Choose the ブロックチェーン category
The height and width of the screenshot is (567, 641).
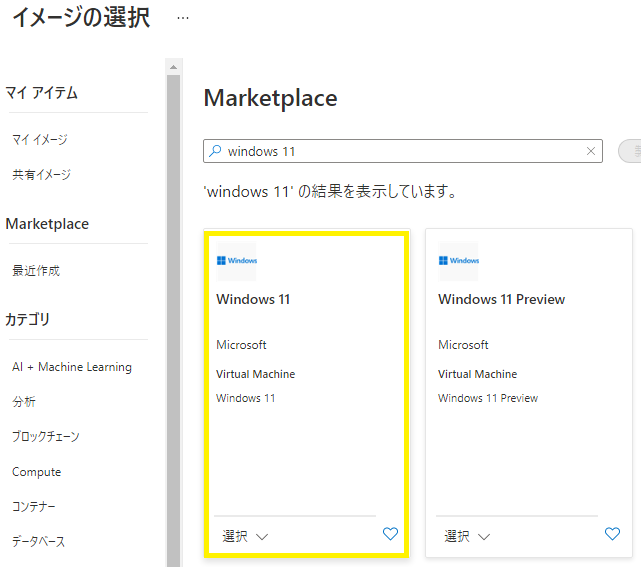(46, 437)
